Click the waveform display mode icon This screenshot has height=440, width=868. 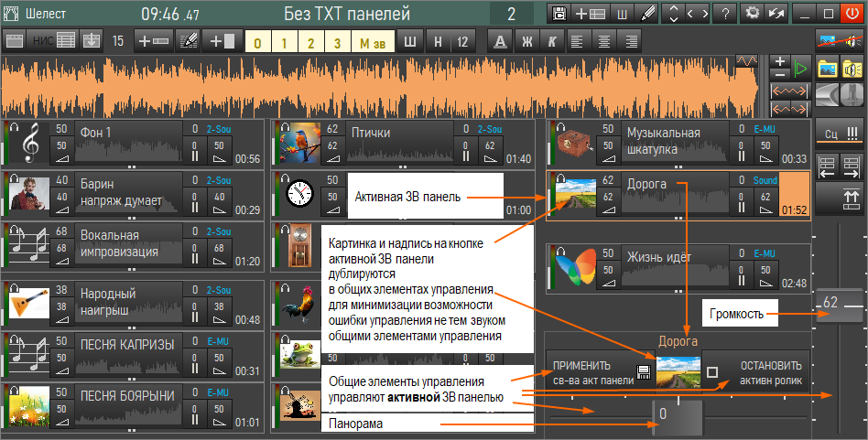point(746,61)
